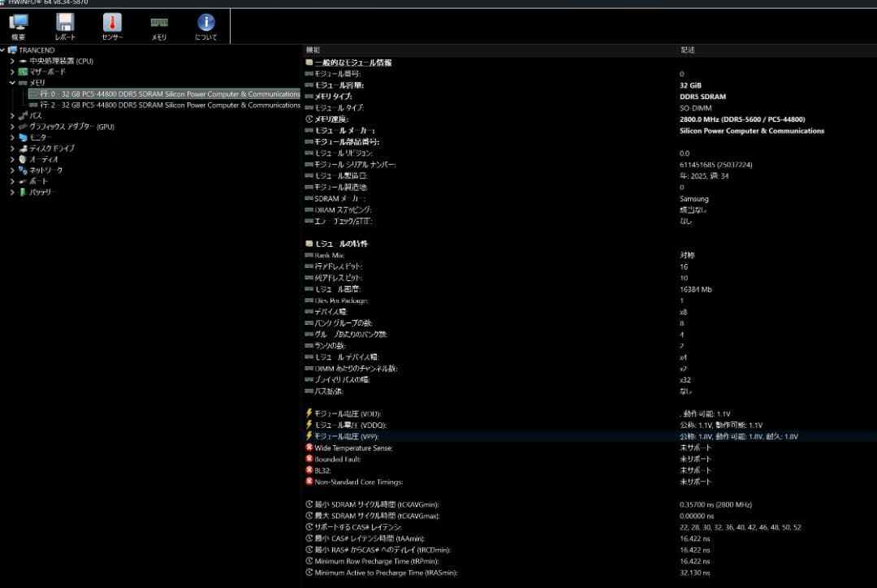Open the 概要 (Summary) toolbar icon
The image size is (877, 588).
18,26
